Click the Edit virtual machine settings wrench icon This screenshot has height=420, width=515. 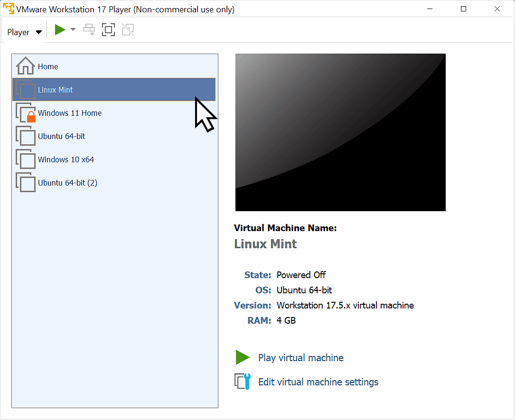coord(243,381)
